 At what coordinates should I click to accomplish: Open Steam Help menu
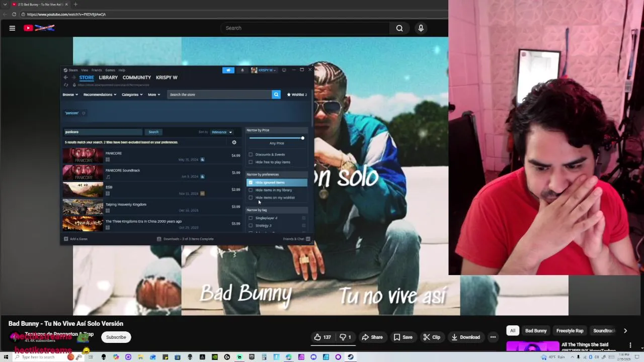(122, 70)
